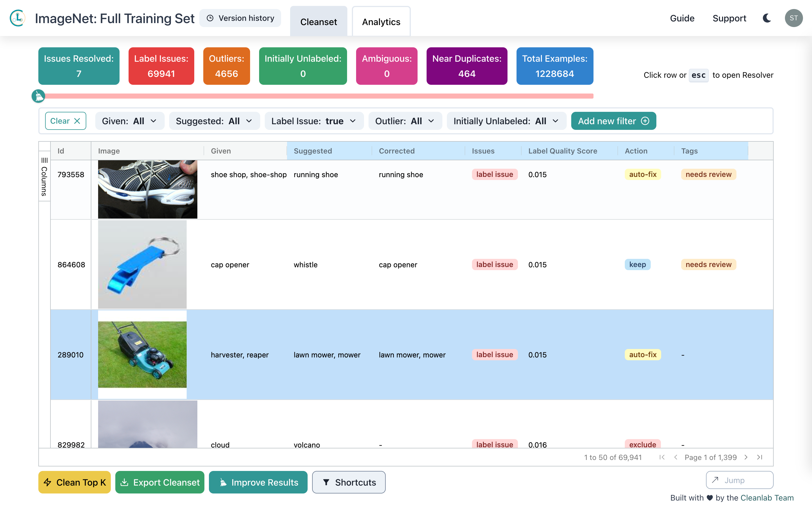The width and height of the screenshot is (812, 507).
Task: Open Version history
Action: (x=240, y=18)
